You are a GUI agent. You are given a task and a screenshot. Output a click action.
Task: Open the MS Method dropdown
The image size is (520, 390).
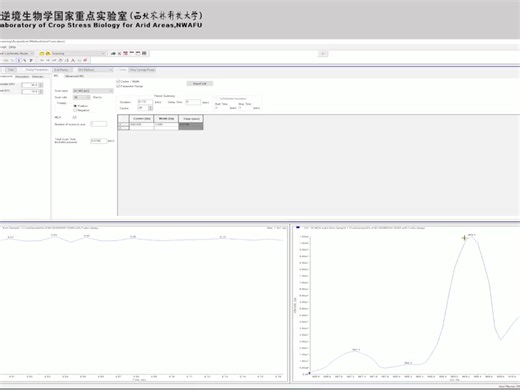tap(95, 70)
